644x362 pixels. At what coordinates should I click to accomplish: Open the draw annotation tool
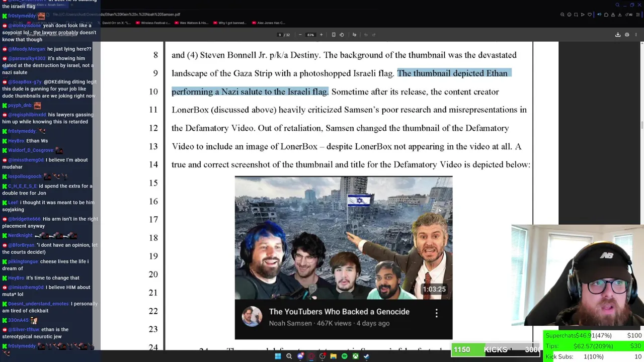(x=354, y=35)
